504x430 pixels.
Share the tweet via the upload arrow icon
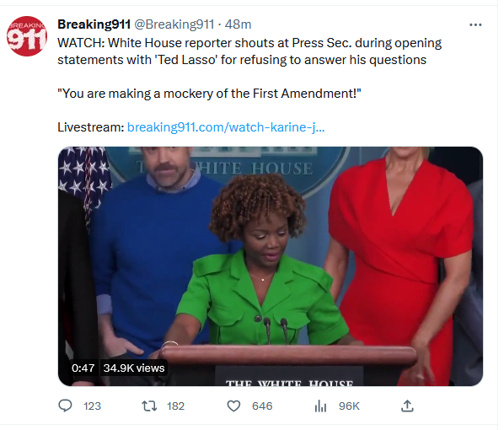pyautogui.click(x=407, y=406)
